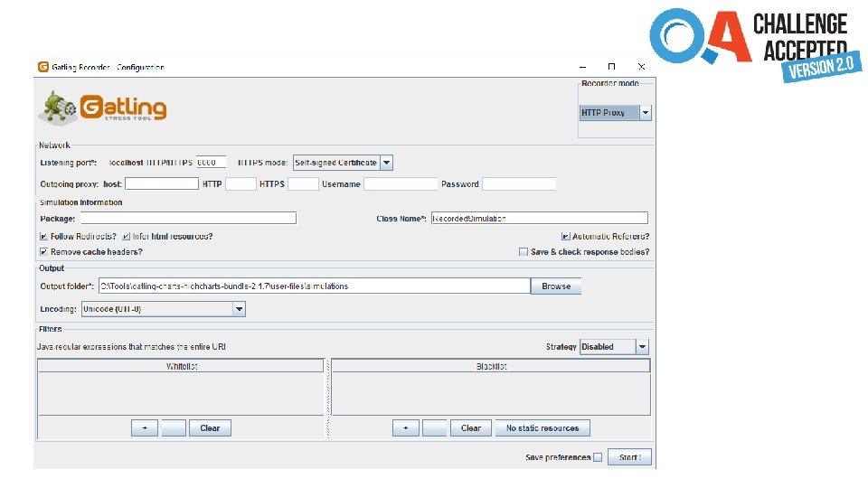Click the No static resources button
Image resolution: width=868 pixels, height=488 pixels.
[x=542, y=427]
